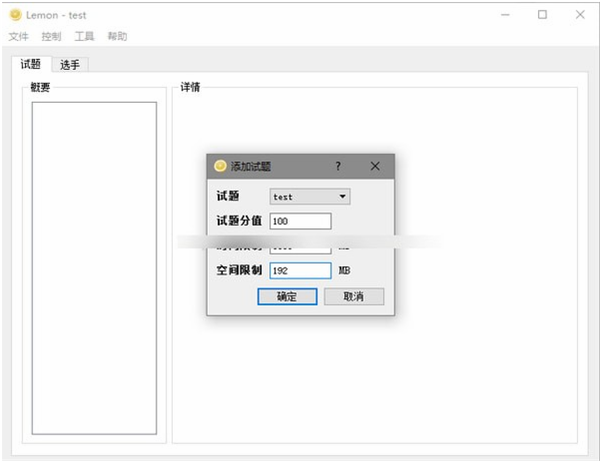Open the 文件 menu
Image resolution: width=600 pixels, height=461 pixels.
point(18,37)
